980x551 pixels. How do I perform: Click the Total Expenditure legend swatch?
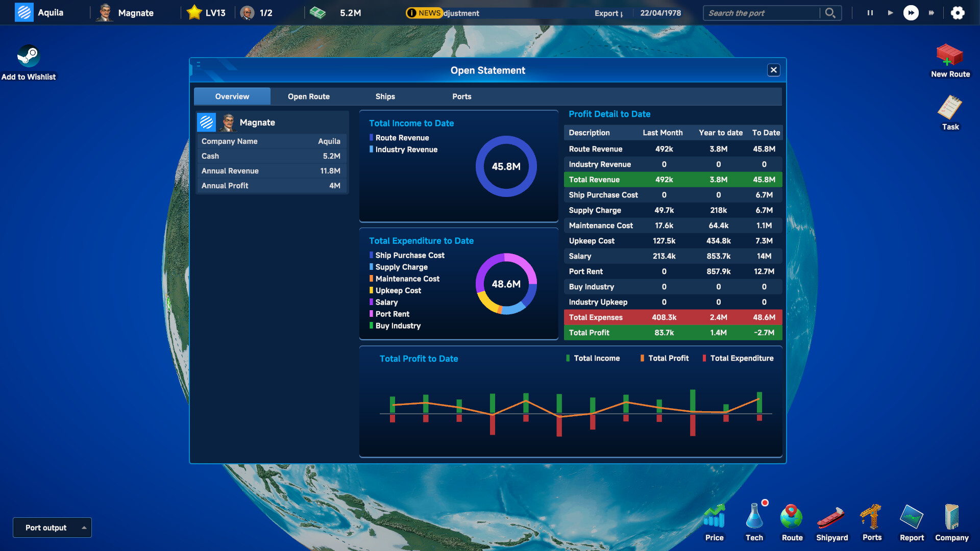704,358
